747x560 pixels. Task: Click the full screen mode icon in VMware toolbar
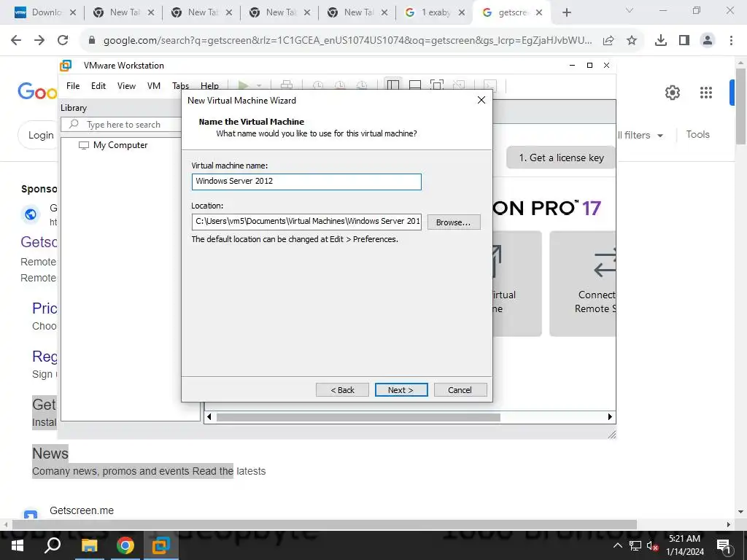pyautogui.click(x=437, y=85)
